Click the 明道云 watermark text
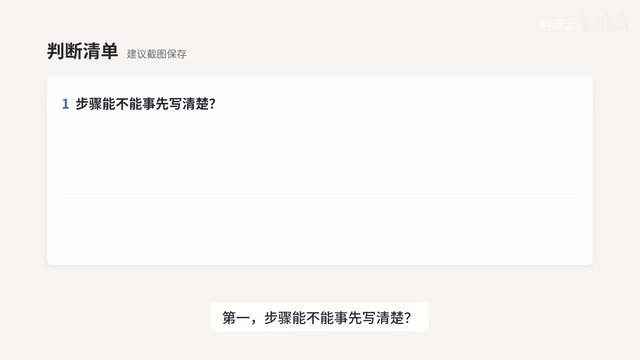 coord(558,24)
